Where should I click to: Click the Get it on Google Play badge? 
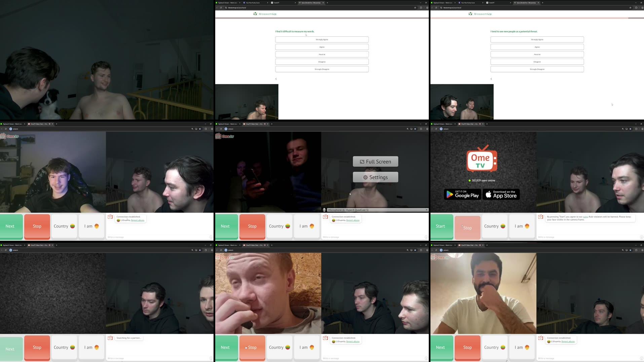point(462,195)
